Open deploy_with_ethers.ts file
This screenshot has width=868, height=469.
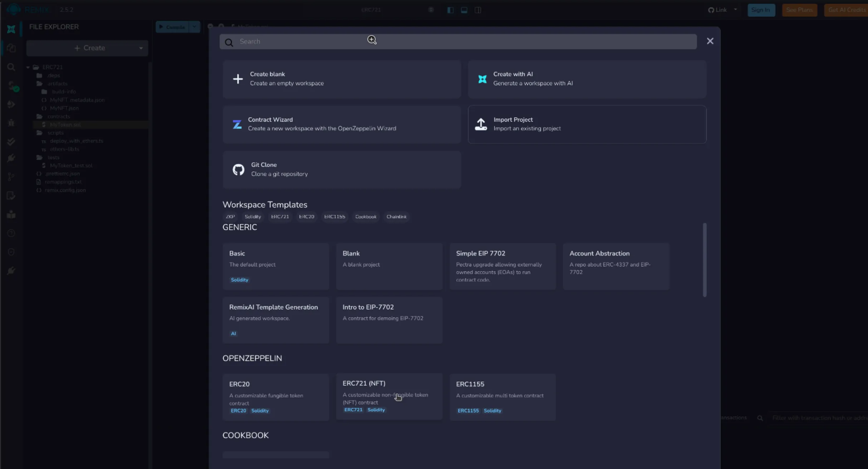tap(77, 141)
